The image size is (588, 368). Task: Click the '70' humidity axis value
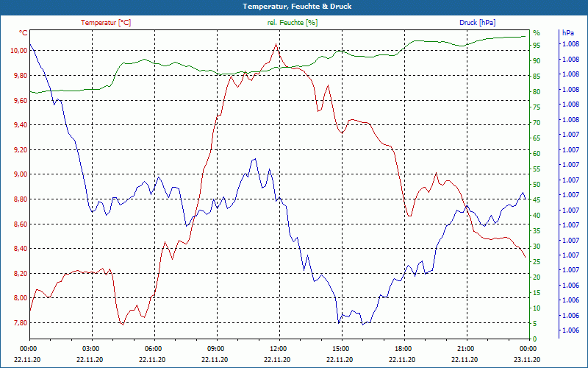click(537, 123)
